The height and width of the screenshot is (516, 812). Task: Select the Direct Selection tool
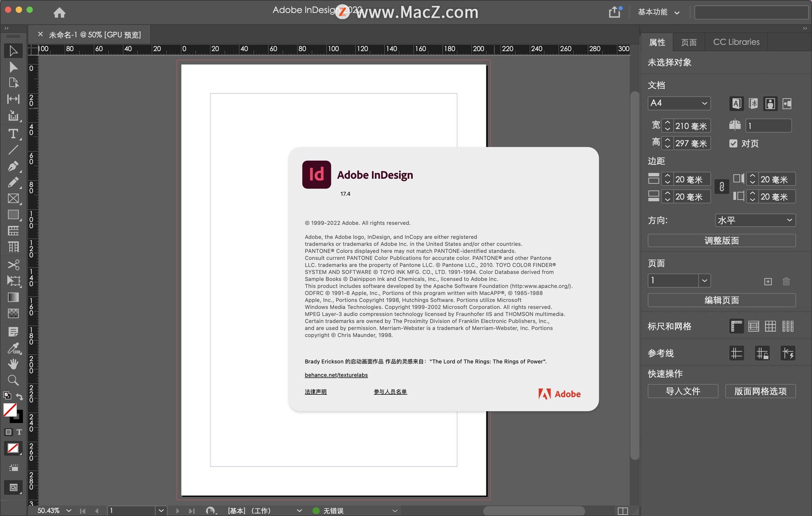pyautogui.click(x=13, y=67)
